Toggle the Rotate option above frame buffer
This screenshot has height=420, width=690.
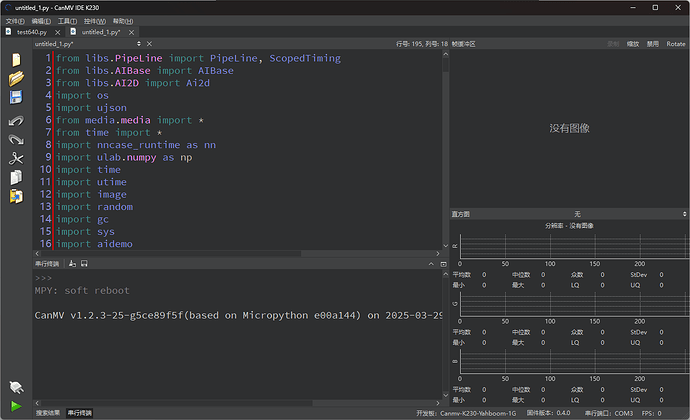click(675, 44)
